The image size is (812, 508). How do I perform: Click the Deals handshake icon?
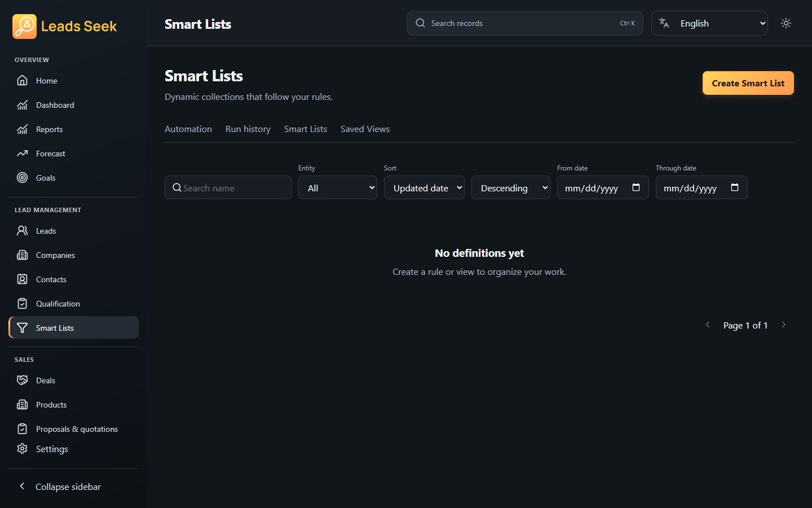pyautogui.click(x=22, y=380)
